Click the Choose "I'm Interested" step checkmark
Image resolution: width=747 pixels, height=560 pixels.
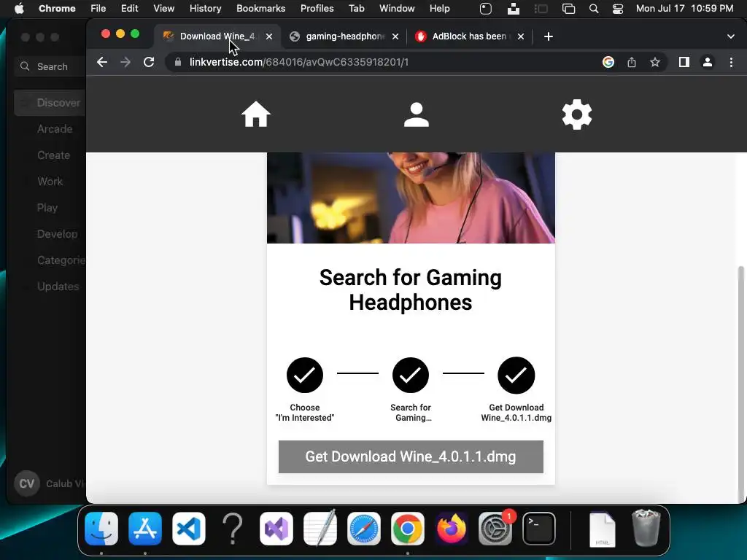(305, 376)
